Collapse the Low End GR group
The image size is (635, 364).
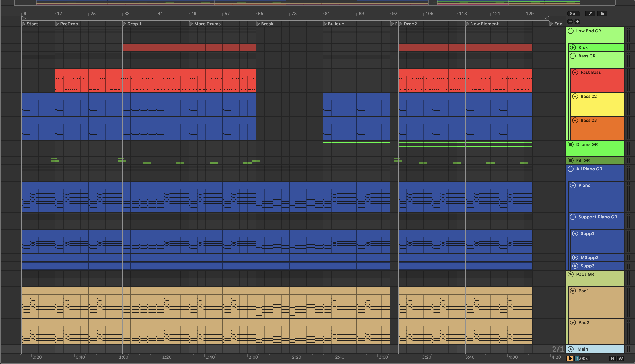pyautogui.click(x=571, y=31)
